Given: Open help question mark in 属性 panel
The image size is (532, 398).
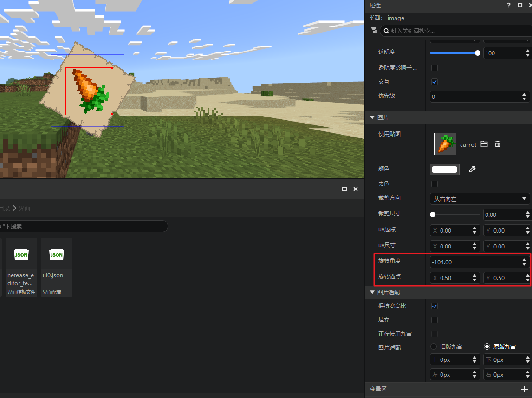Looking at the screenshot, I should [x=509, y=5].
